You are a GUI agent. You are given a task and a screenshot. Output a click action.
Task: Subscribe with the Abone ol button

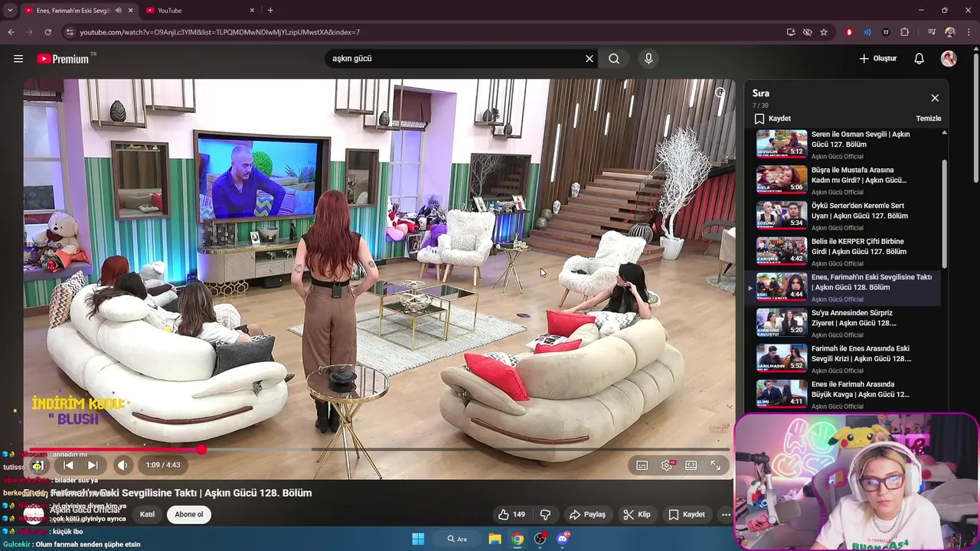point(189,514)
